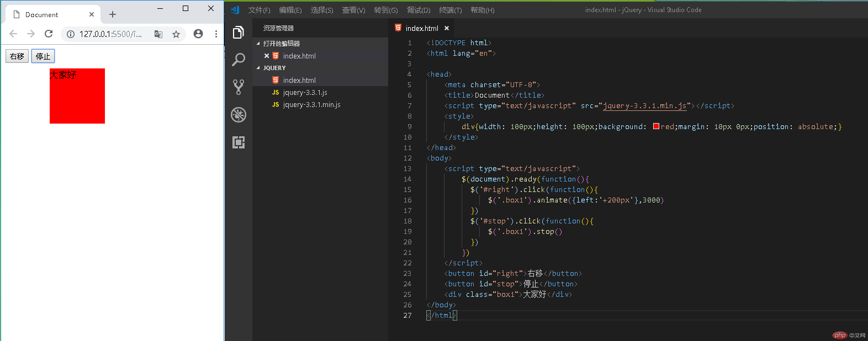The image size is (868, 341).
Task: Click the VS Code logo icon
Action: coord(235,9)
